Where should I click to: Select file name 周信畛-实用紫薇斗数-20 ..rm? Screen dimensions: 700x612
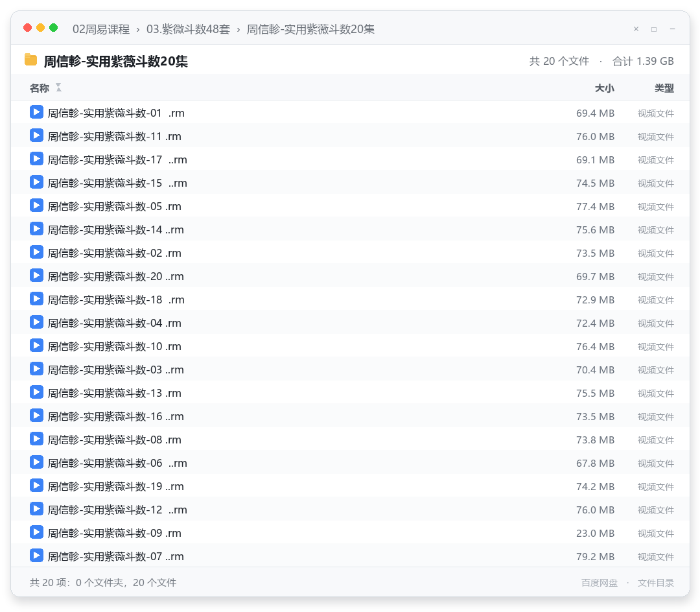[115, 276]
